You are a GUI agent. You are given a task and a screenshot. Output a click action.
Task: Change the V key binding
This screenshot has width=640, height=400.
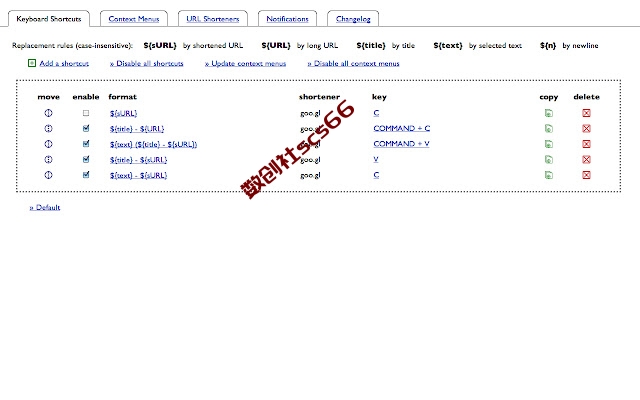coord(376,159)
